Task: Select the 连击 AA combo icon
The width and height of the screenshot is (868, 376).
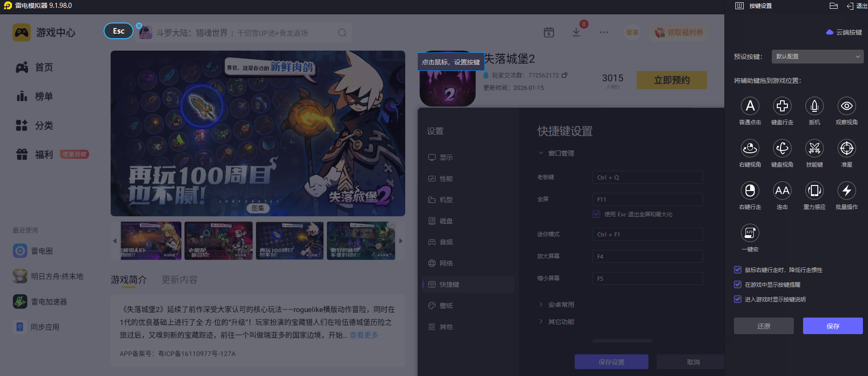Action: click(782, 191)
